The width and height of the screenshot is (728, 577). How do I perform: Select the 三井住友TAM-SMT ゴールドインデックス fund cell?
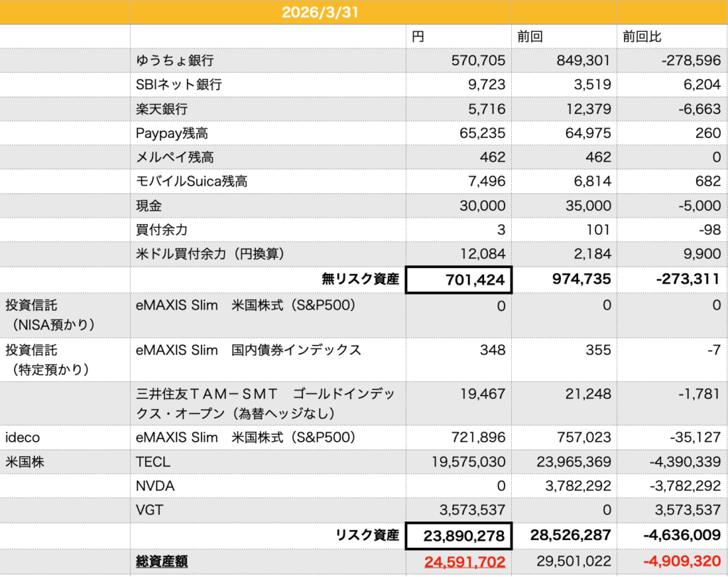tap(265, 403)
